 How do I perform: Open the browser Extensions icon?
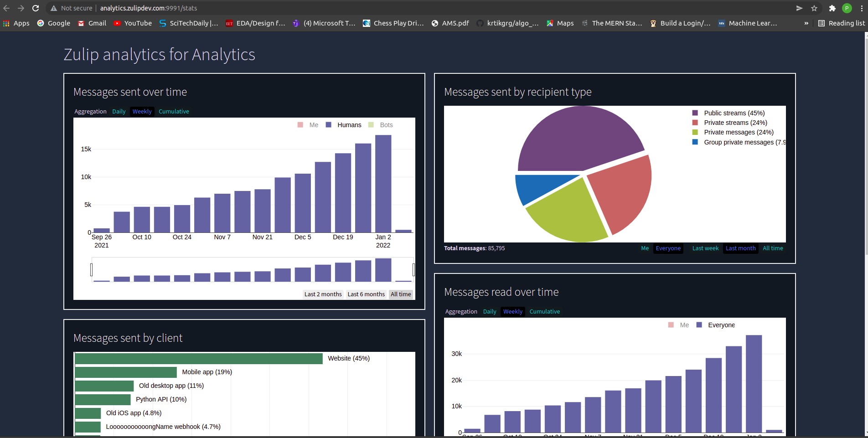(832, 8)
